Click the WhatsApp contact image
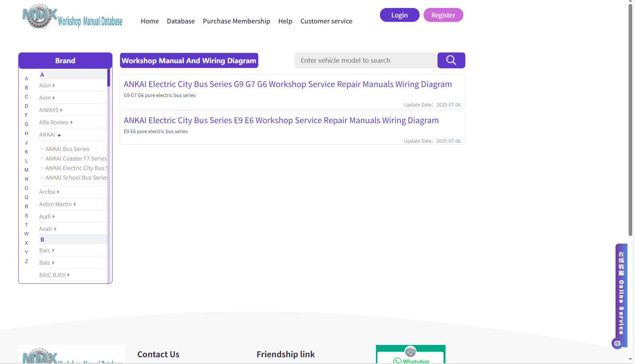 [x=410, y=354]
